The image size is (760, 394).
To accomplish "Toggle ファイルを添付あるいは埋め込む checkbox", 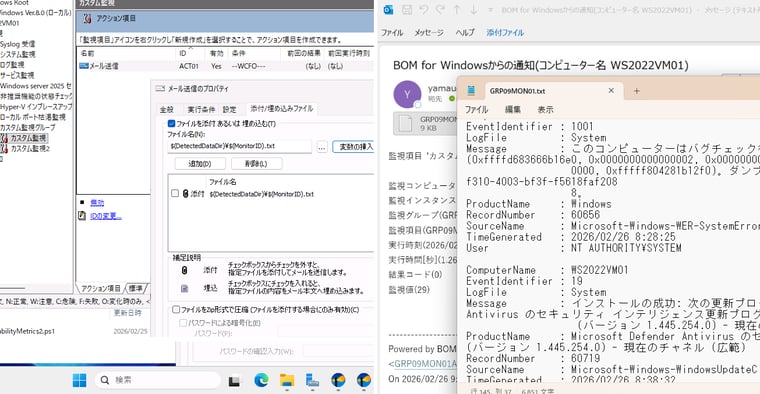I will (171, 124).
